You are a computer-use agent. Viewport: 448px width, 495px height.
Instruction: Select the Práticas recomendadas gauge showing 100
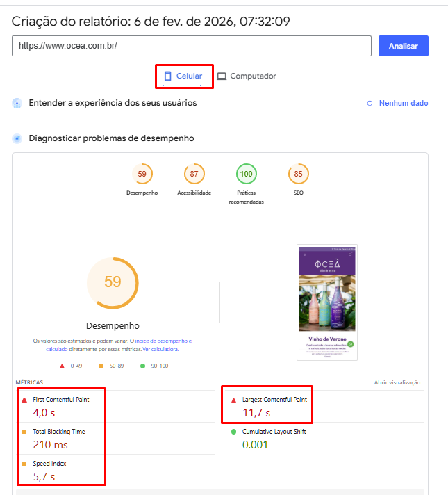[x=246, y=174]
